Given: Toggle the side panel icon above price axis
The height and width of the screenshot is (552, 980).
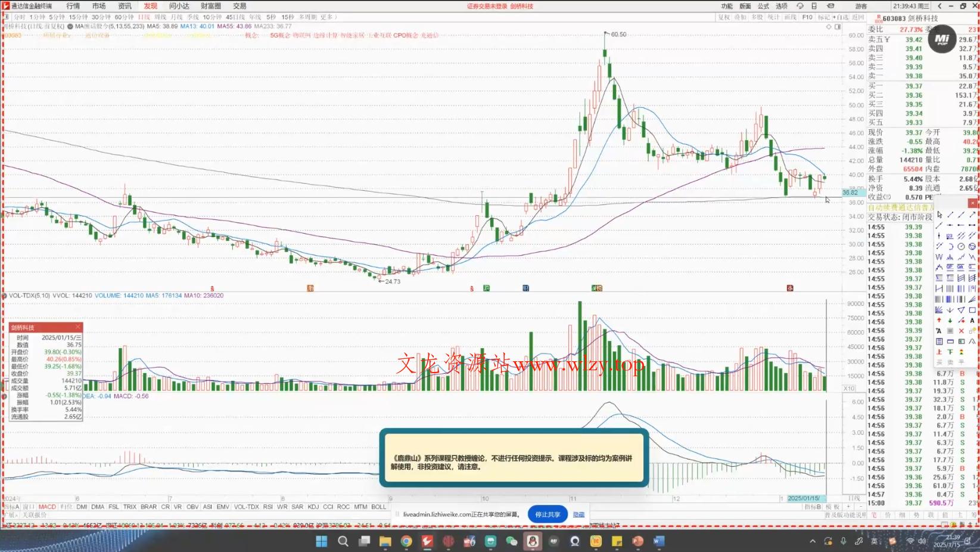Looking at the screenshot, I should point(838,27).
